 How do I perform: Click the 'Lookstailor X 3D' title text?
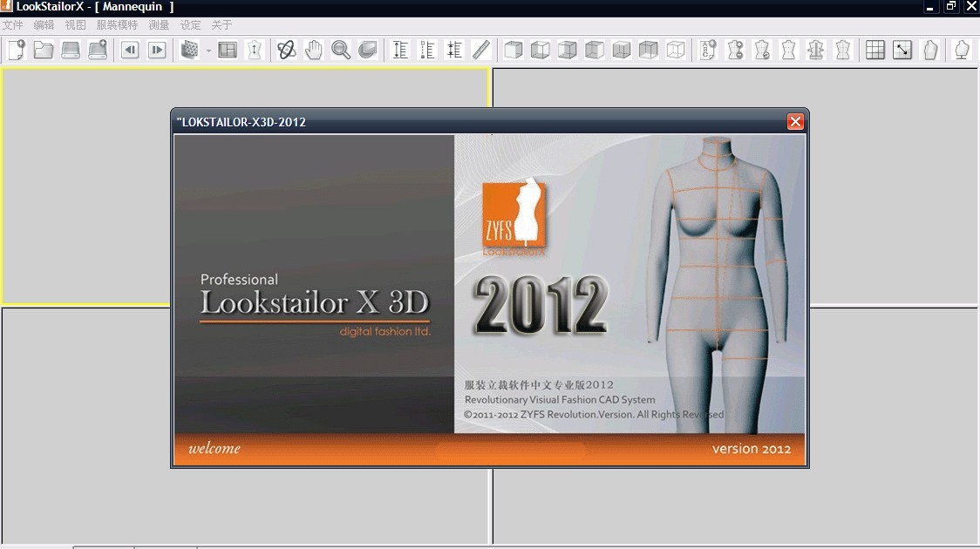pos(315,303)
